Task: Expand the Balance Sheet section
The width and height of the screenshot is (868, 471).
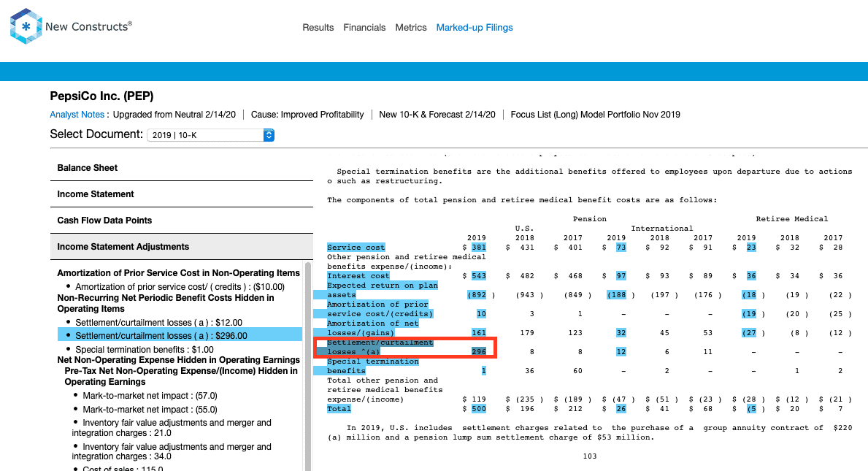Action: 182,168
